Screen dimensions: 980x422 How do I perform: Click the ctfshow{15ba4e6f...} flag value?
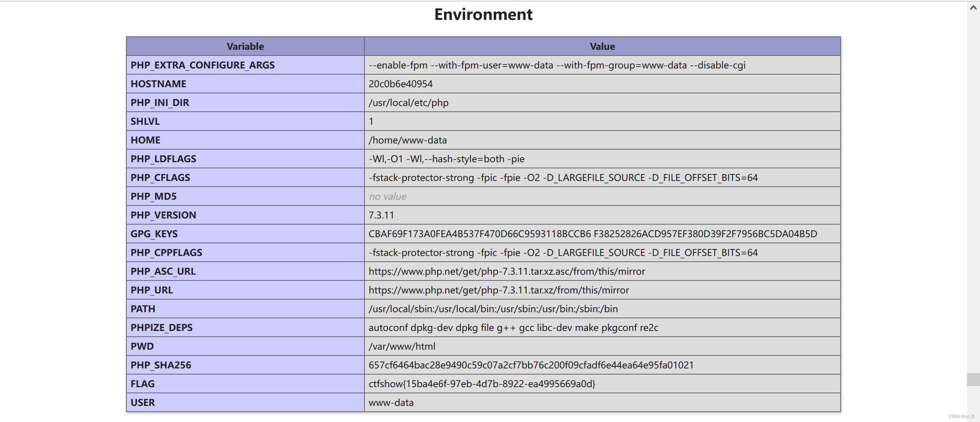coord(482,384)
